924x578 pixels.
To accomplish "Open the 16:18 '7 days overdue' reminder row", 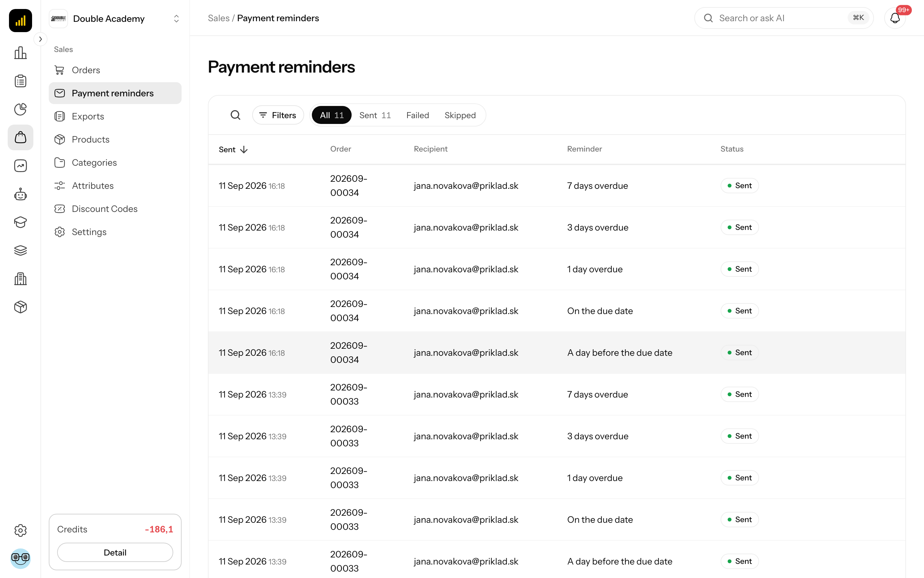I will click(x=557, y=186).
